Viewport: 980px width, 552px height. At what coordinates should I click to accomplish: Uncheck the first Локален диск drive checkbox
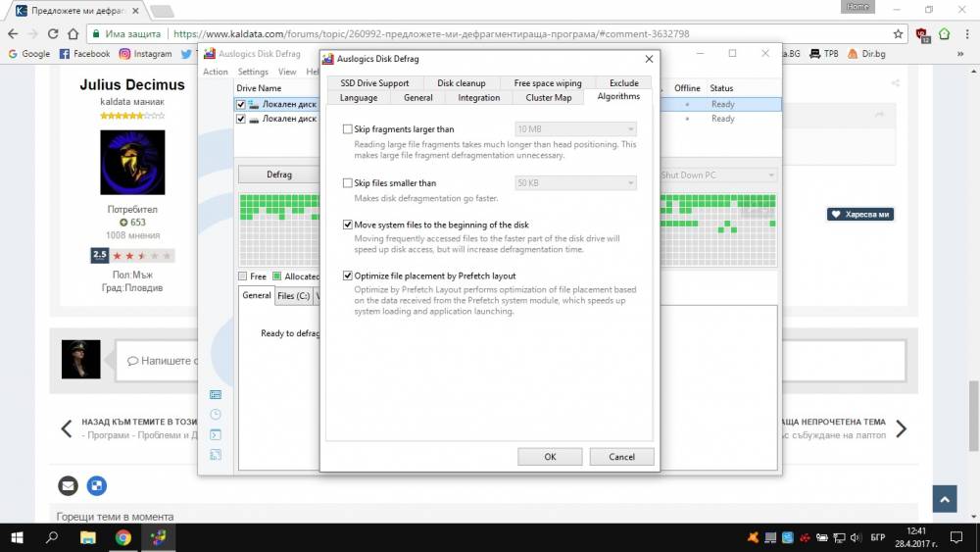[241, 104]
